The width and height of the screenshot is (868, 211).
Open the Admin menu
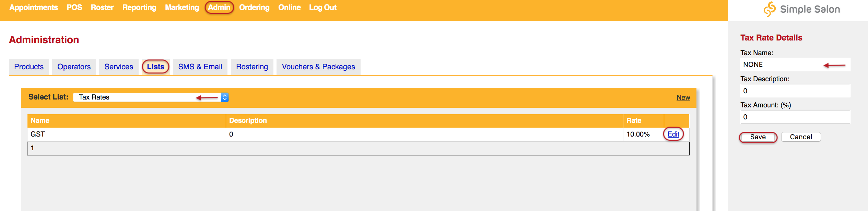219,8
